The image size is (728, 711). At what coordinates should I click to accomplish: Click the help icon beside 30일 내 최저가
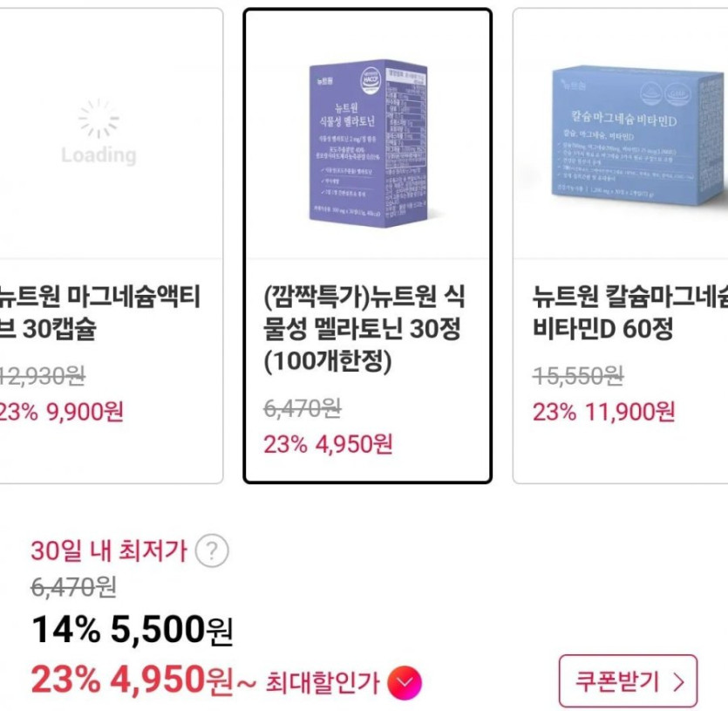[x=212, y=551]
